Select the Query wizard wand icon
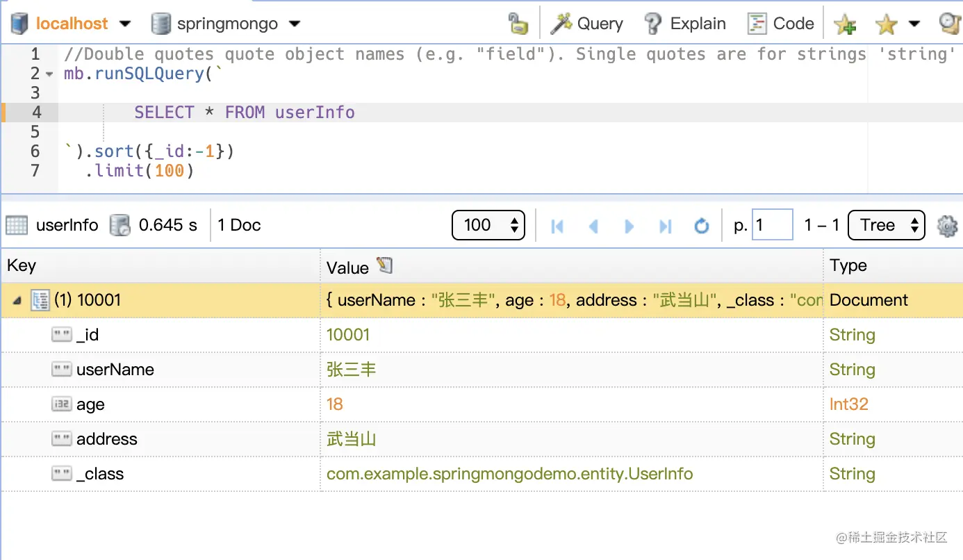The width and height of the screenshot is (963, 560). coord(563,23)
